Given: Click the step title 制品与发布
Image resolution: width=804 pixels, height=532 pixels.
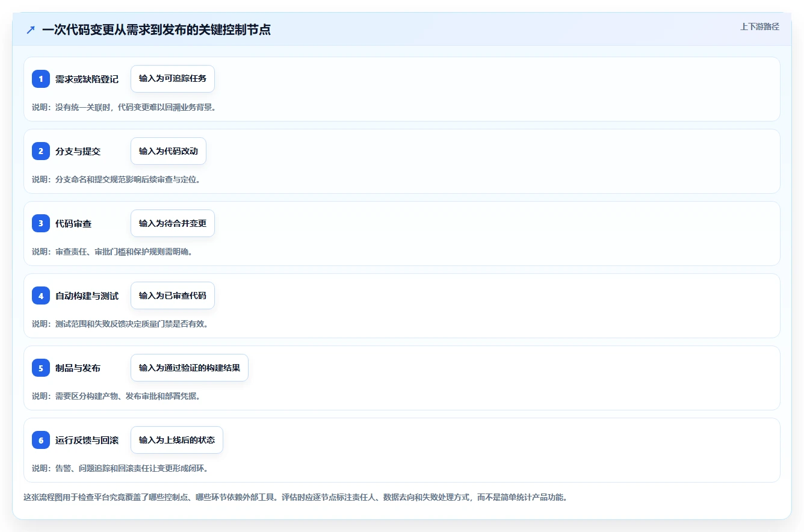Looking at the screenshot, I should [78, 368].
